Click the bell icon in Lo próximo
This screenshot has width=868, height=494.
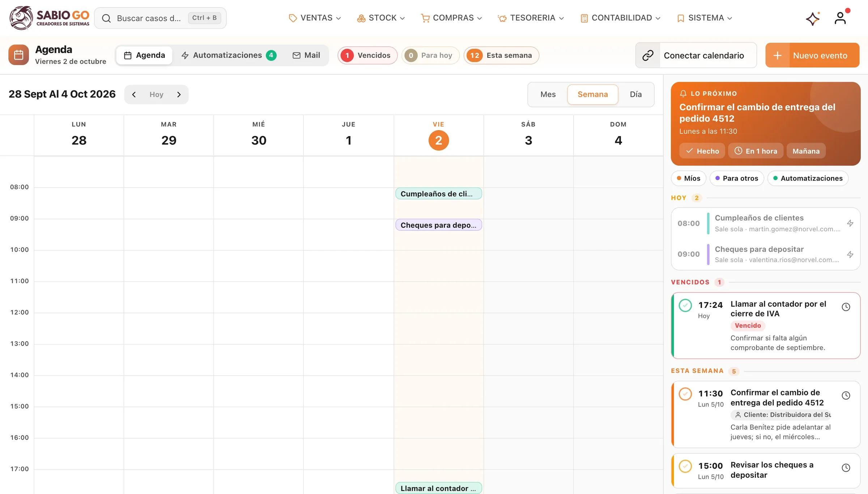coord(683,94)
